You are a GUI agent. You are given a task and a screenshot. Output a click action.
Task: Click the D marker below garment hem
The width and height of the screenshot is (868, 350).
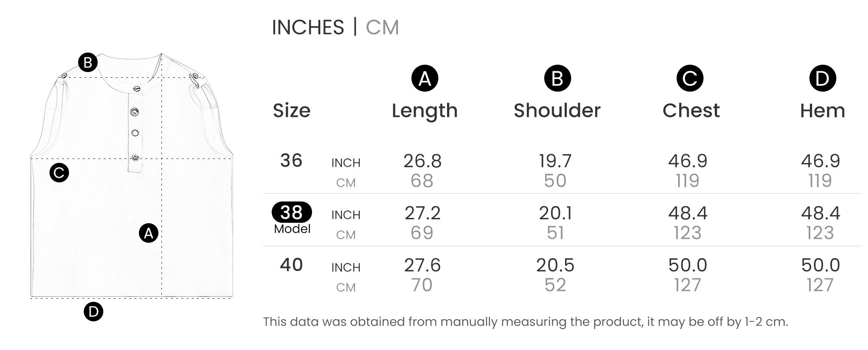(93, 311)
